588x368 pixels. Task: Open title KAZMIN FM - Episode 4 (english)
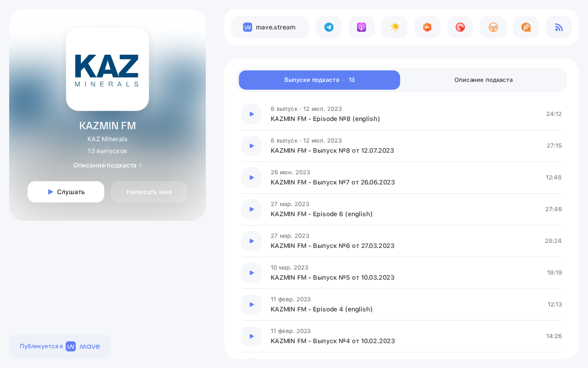pos(322,309)
